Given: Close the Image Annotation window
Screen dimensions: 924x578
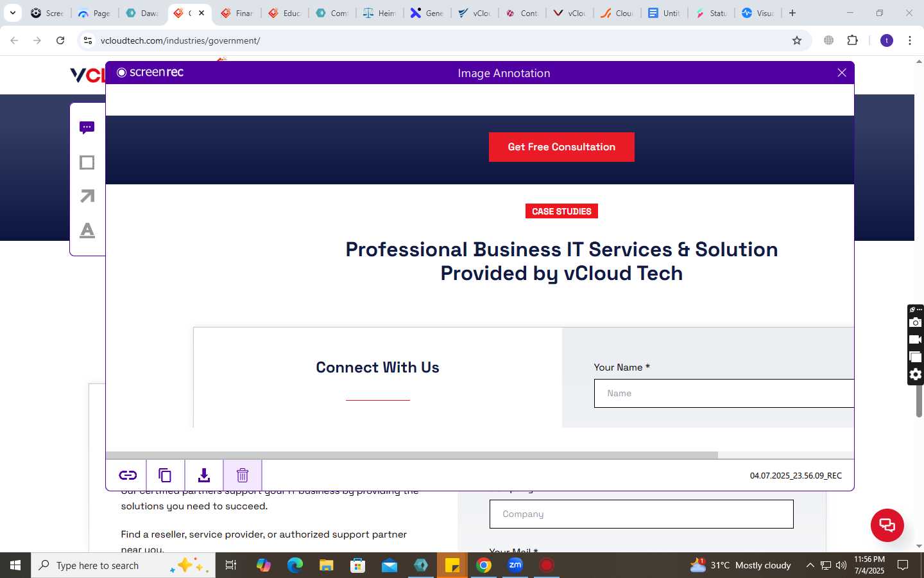Looking at the screenshot, I should point(842,73).
